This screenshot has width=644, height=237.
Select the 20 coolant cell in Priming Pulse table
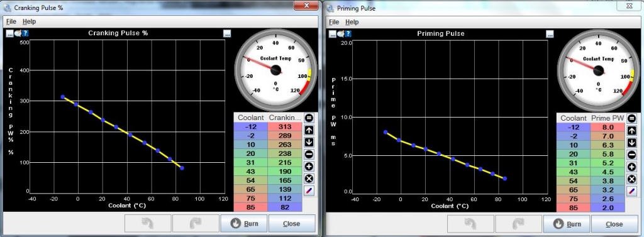[574, 154]
